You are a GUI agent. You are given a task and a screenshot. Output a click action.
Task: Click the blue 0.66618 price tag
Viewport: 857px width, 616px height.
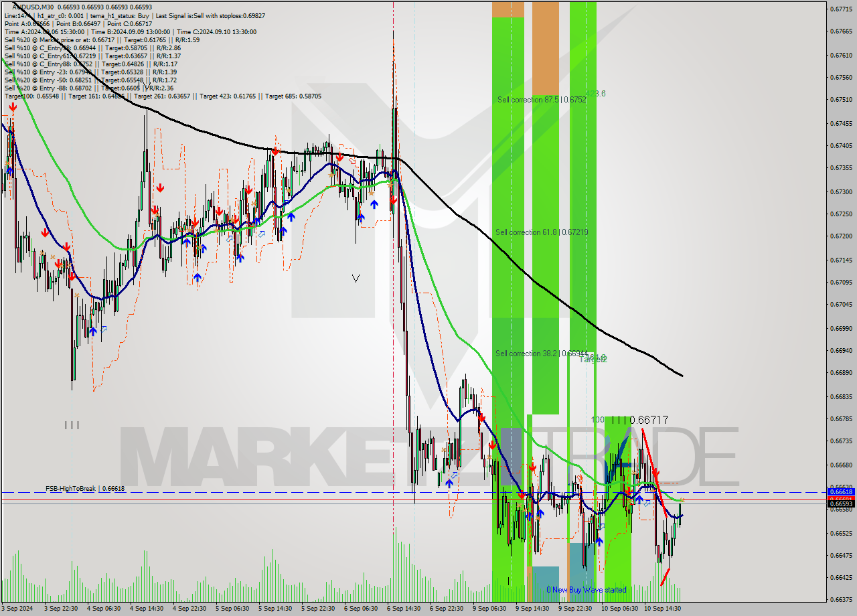(842, 491)
